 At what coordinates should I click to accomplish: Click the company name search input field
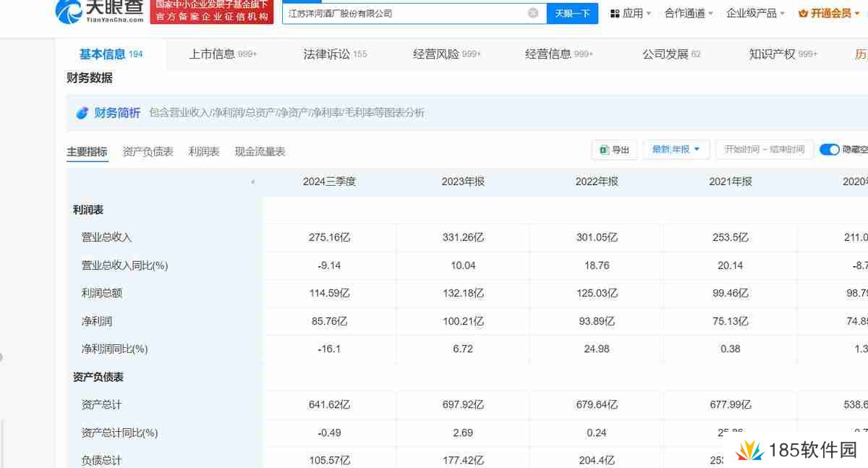tap(405, 12)
